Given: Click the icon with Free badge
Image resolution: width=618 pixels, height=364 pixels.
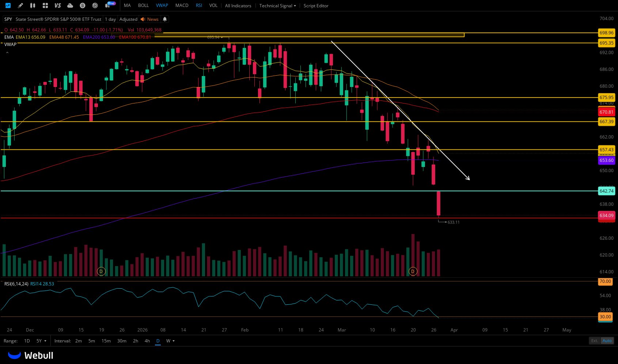Looking at the screenshot, I should (x=110, y=5).
